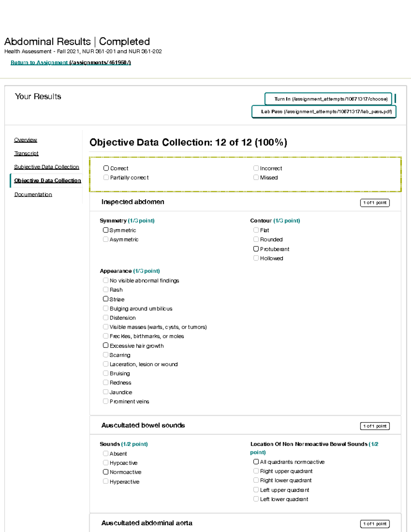Check the Normoactive sounds option

click(x=105, y=472)
